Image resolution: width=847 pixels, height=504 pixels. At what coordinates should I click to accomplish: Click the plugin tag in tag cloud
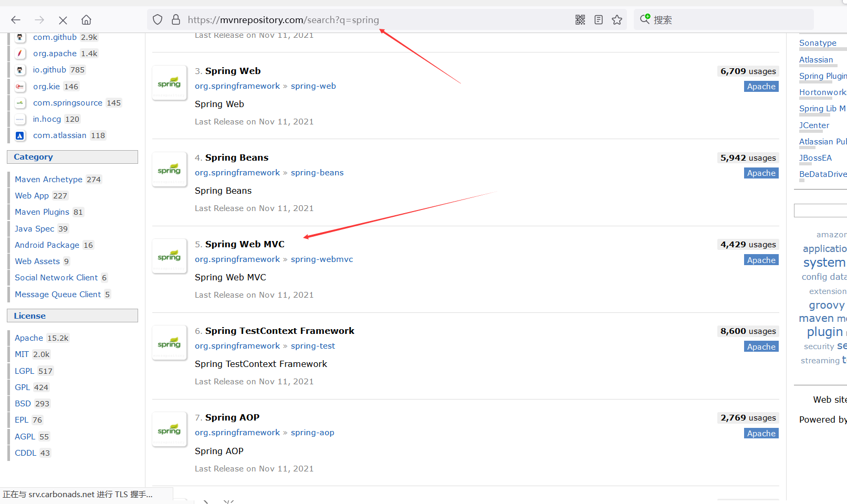tap(825, 332)
